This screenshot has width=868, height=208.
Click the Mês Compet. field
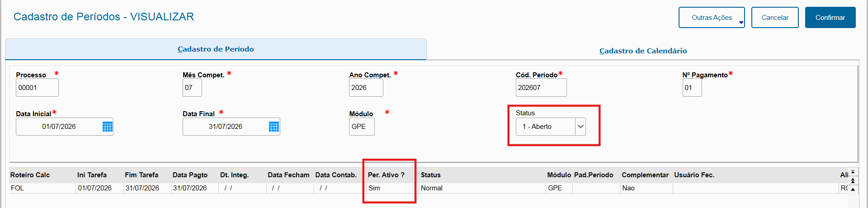(x=192, y=88)
